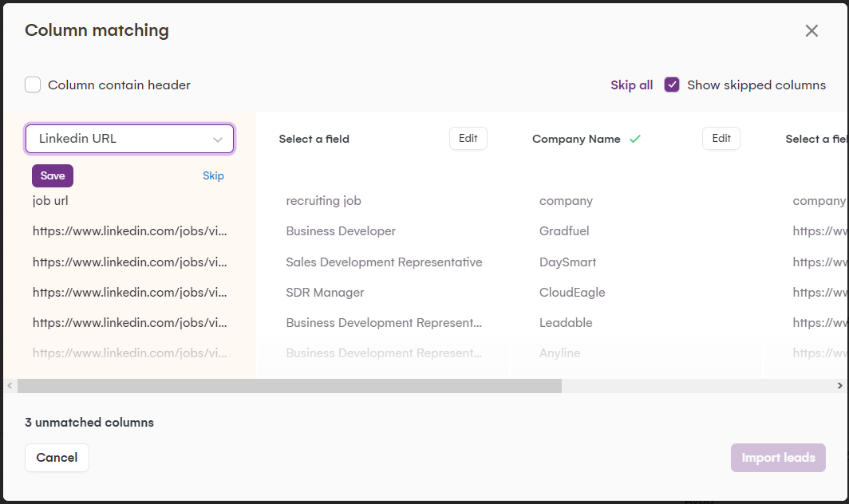Screen dimensions: 849x504
Task: Cancel the column matching
Action: click(57, 458)
